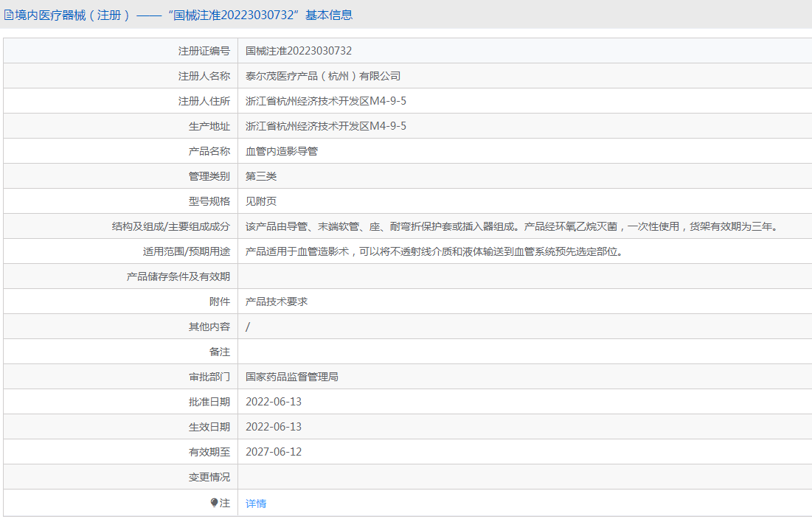Click the 2022-06-13 date in 生效日期 row

point(274,427)
